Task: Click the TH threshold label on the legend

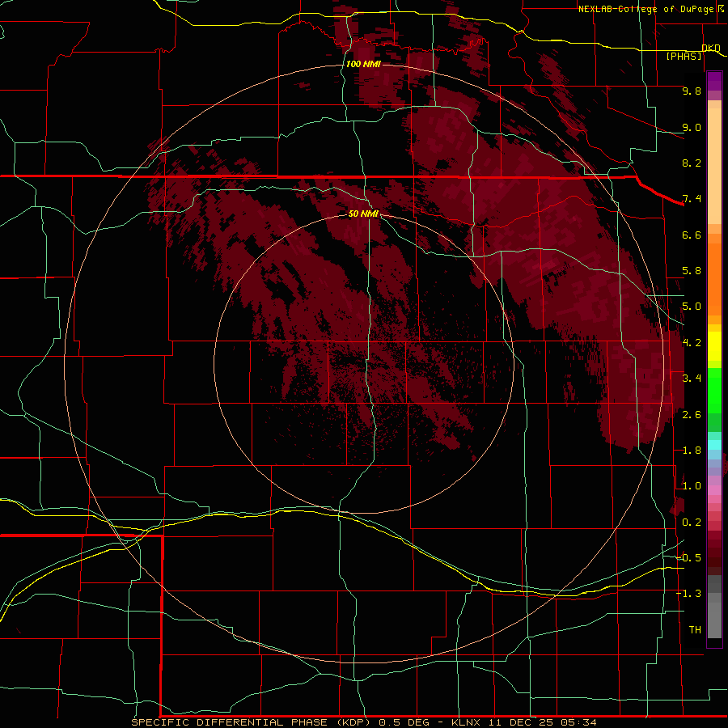Action: (695, 630)
